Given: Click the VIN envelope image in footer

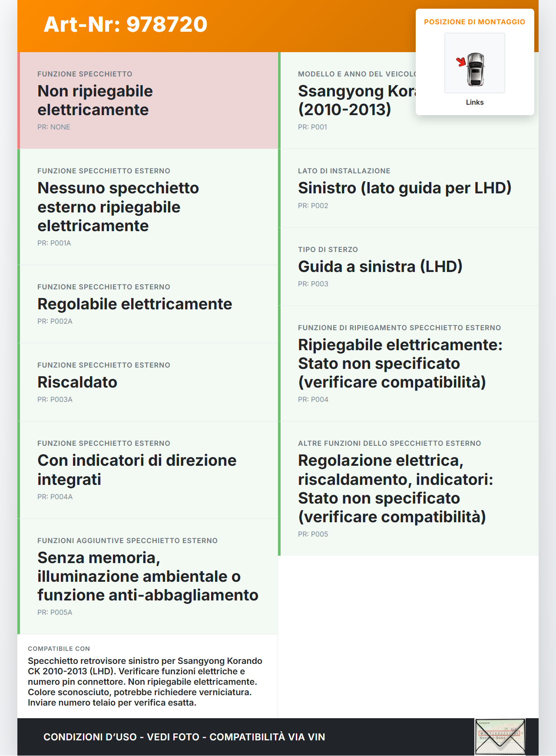Looking at the screenshot, I should pos(500,736).
